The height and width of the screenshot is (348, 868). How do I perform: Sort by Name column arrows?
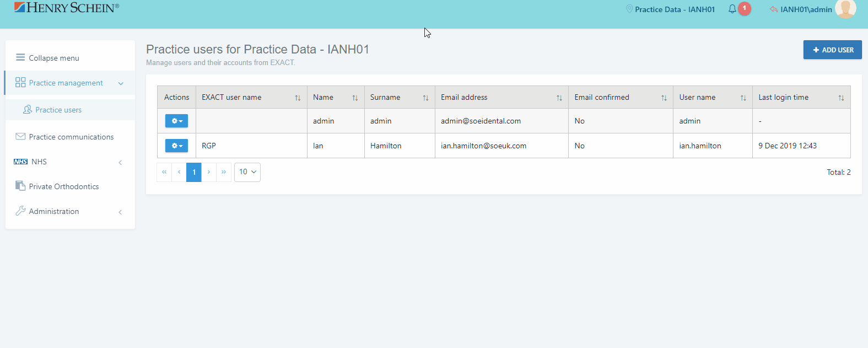click(355, 98)
